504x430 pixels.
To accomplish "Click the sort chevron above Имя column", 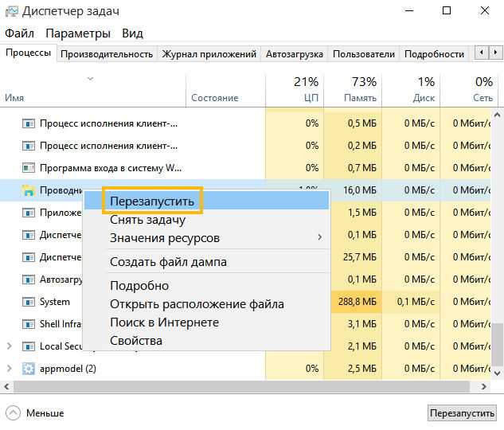I will pyautogui.click(x=90, y=78).
